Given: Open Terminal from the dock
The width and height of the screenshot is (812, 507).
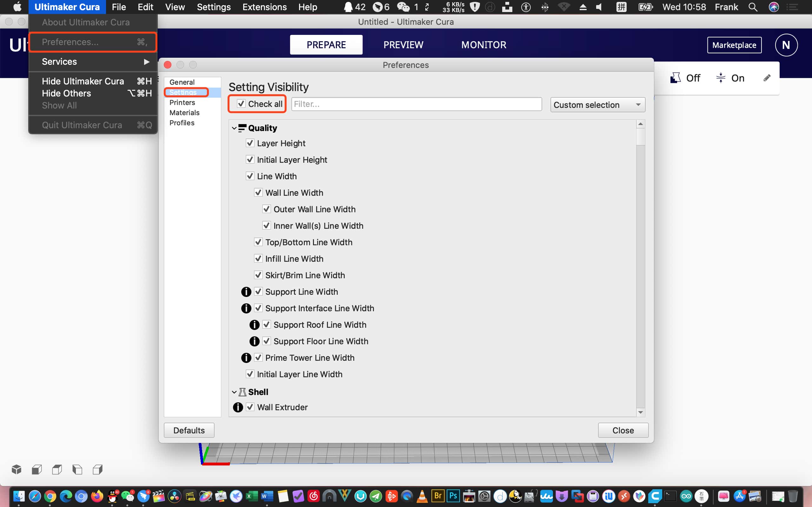Looking at the screenshot, I should pos(670,496).
